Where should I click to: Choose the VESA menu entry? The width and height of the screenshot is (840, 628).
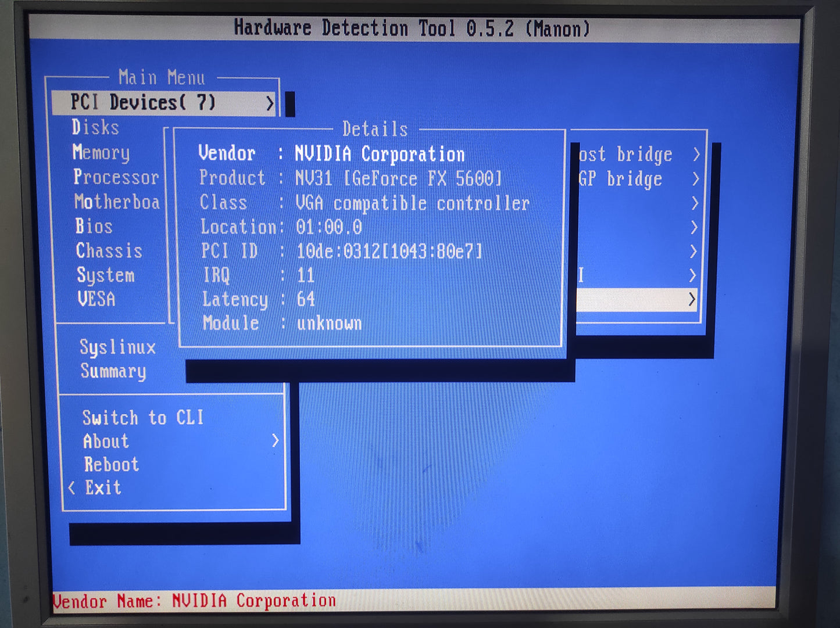[x=96, y=299]
